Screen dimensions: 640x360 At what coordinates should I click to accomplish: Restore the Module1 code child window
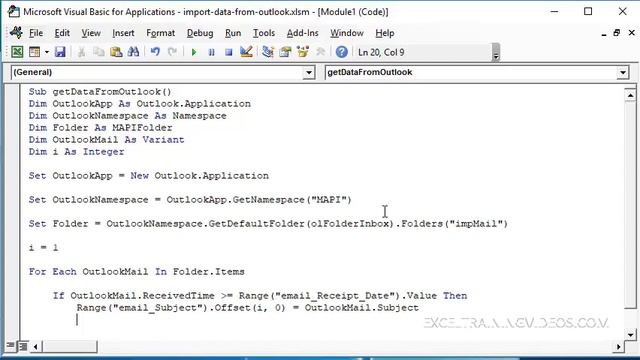pyautogui.click(x=617, y=33)
